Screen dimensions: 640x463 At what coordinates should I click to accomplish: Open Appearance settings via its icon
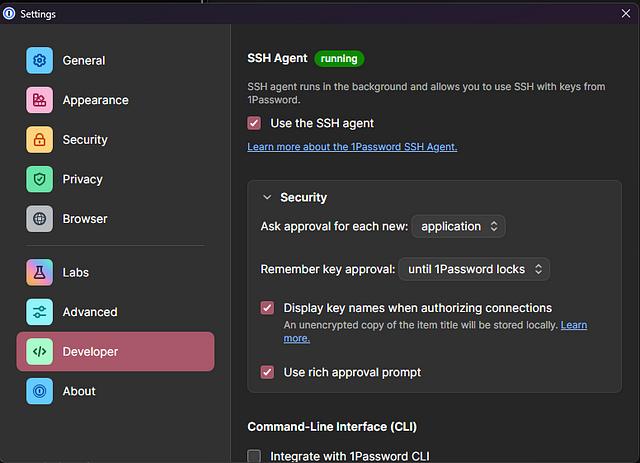tap(40, 100)
